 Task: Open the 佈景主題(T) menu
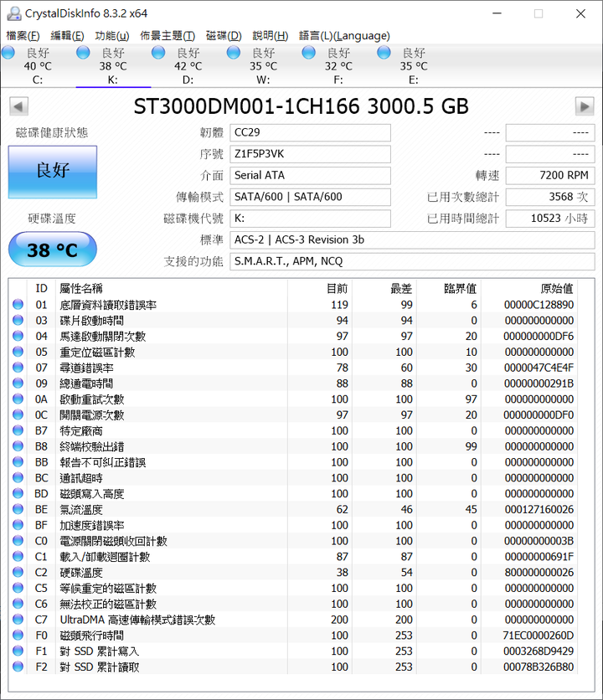(x=167, y=35)
